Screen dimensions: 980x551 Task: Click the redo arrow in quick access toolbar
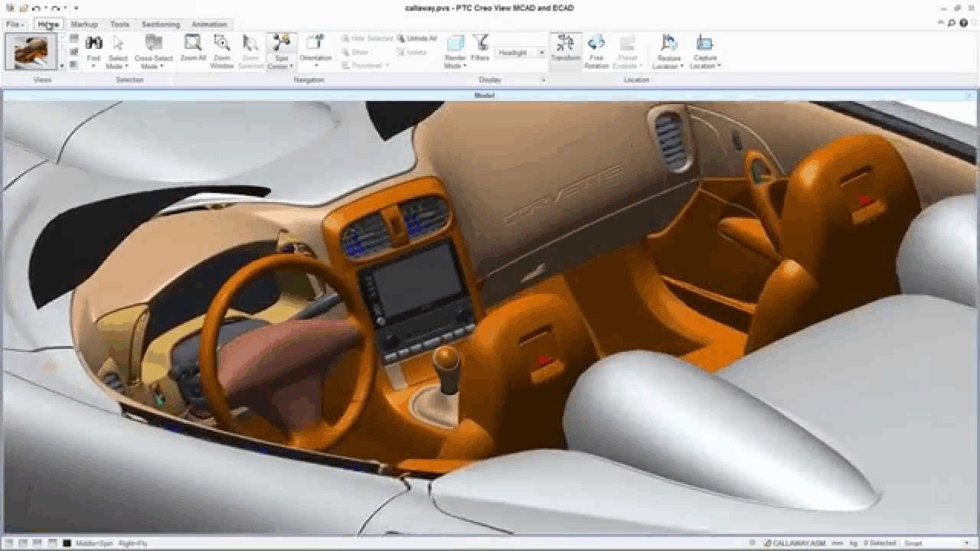(56, 8)
